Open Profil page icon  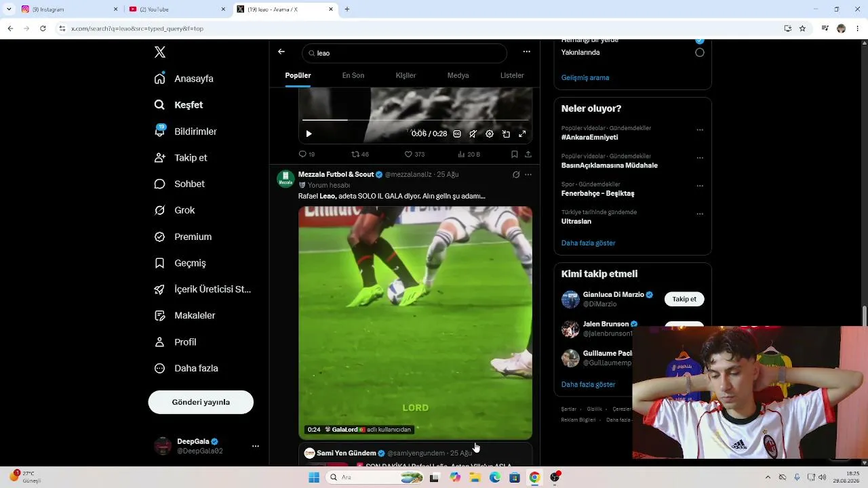160,342
